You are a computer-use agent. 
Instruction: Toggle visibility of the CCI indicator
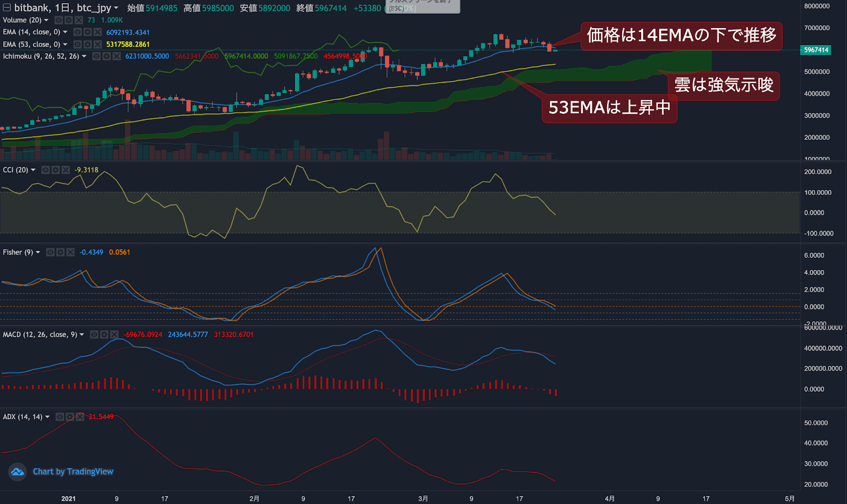(x=46, y=169)
